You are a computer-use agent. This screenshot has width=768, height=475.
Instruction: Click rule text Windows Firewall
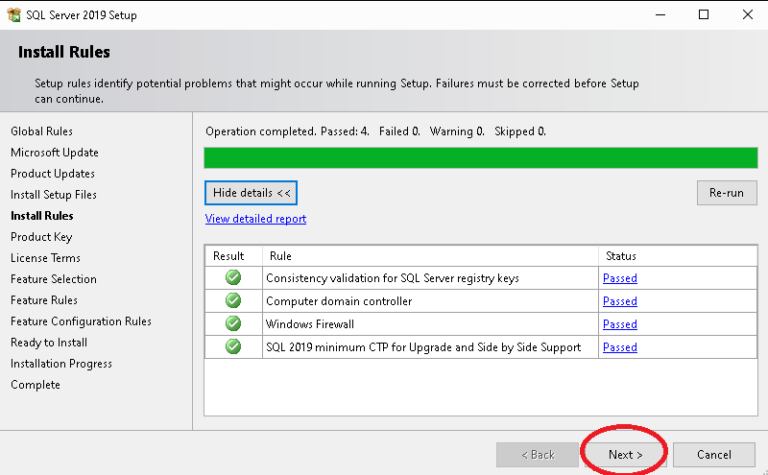pos(310,324)
